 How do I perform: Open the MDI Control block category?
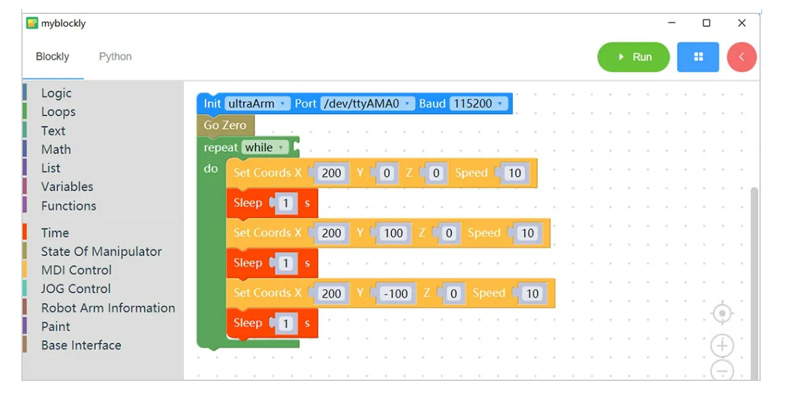pyautogui.click(x=77, y=270)
